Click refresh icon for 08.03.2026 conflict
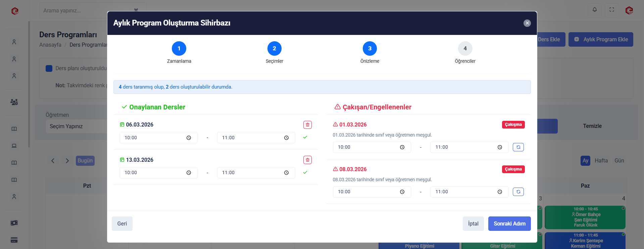 pos(518,192)
